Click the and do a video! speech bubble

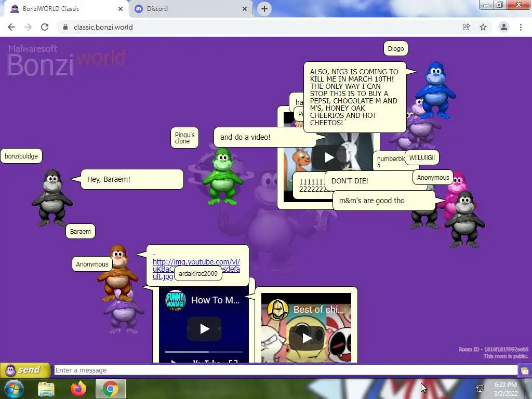(265, 137)
